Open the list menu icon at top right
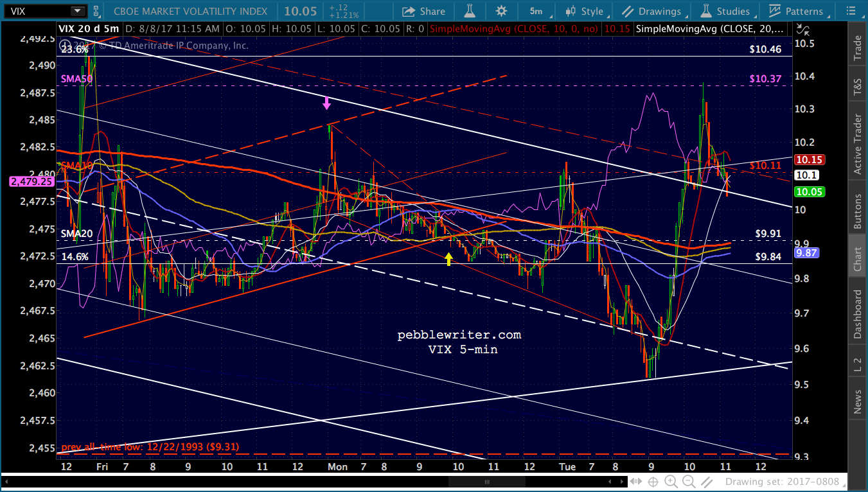 [x=849, y=11]
